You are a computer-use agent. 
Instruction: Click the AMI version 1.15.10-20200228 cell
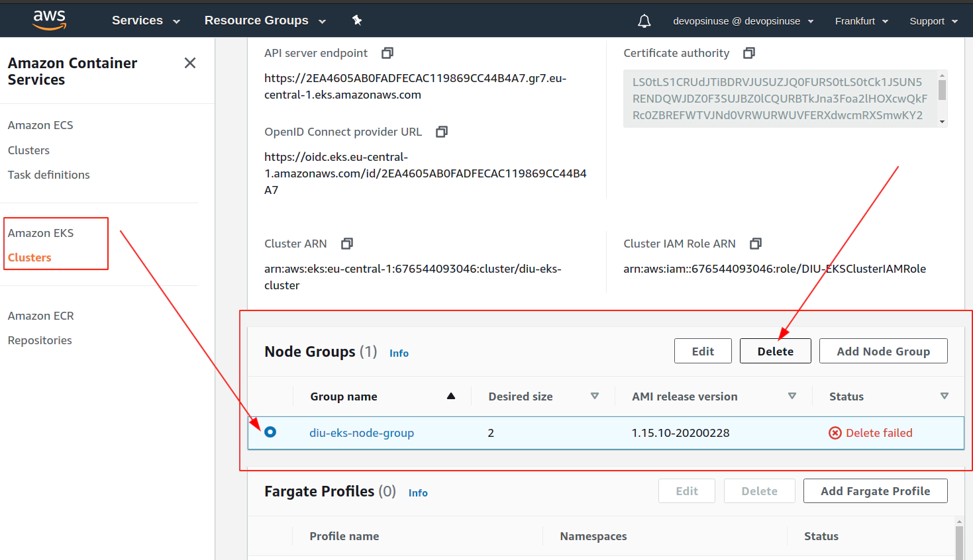tap(680, 433)
